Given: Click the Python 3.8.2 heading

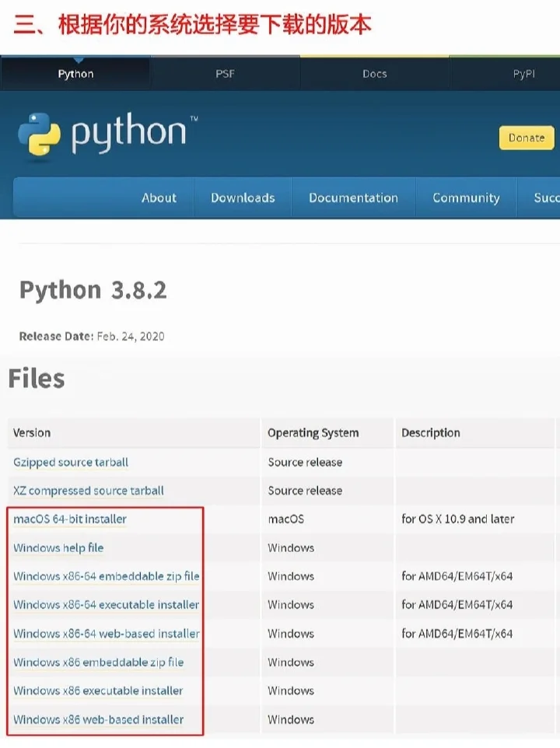Looking at the screenshot, I should (x=93, y=290).
